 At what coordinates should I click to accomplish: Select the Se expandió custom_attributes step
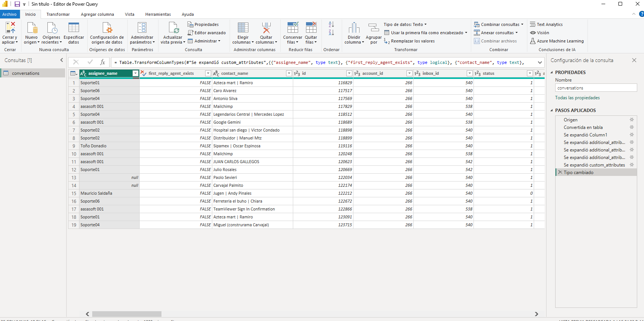pyautogui.click(x=594, y=165)
